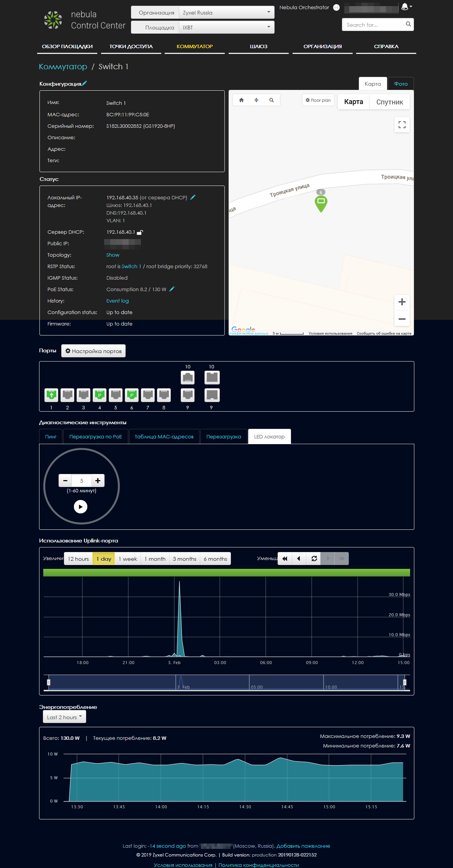Open Last 2 hours dropdown
The image size is (453, 868).
click(64, 717)
